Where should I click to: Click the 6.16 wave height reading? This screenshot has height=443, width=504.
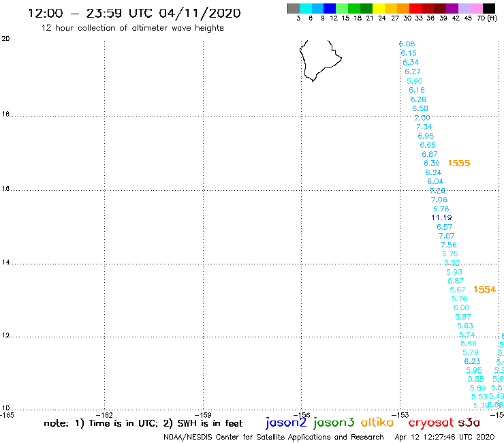(417, 91)
